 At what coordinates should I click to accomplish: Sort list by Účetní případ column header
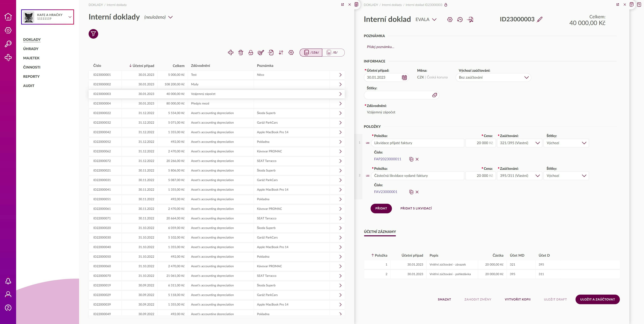141,66
